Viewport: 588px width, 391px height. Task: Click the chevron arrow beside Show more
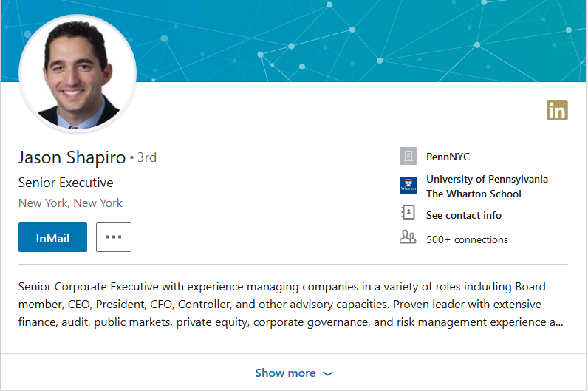click(328, 374)
